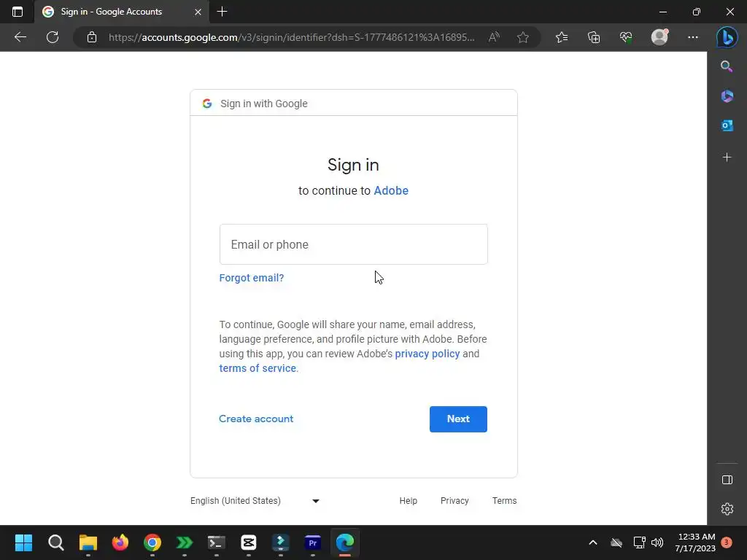Click Create account

pos(256,419)
